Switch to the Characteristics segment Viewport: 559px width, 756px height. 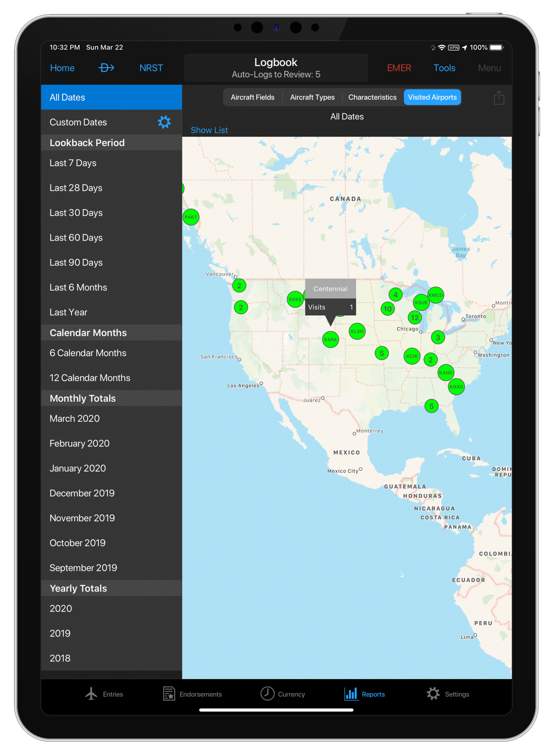372,98
